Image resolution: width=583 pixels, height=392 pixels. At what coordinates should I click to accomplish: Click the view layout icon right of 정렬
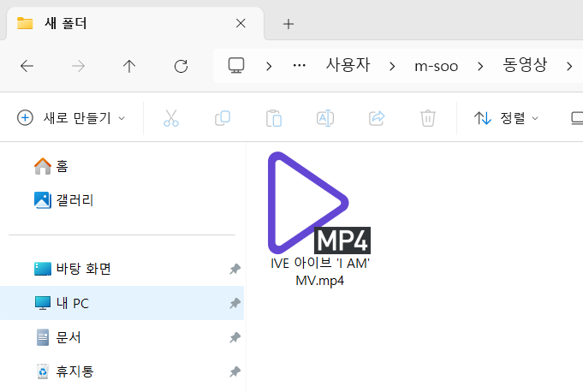tap(577, 118)
